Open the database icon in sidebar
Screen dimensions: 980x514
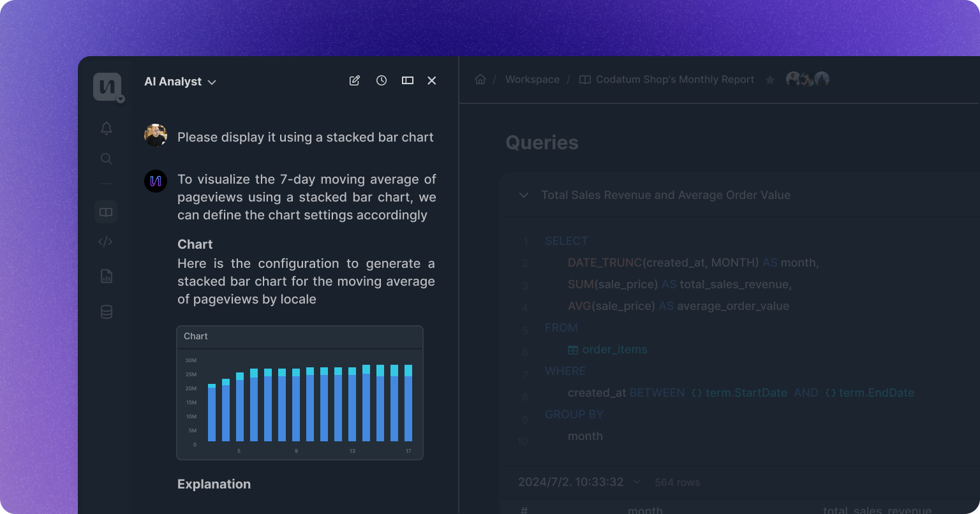click(x=107, y=312)
